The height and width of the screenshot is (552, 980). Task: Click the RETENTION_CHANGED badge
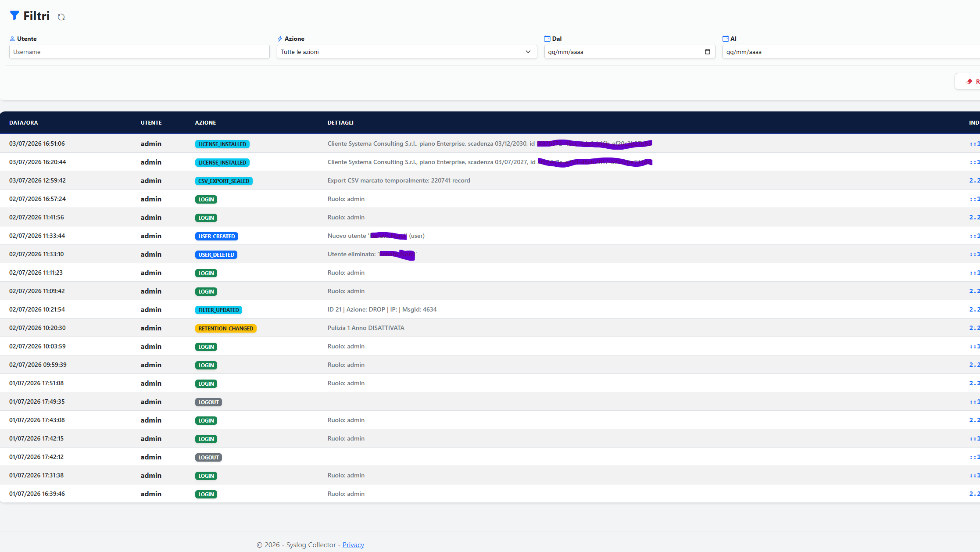coord(226,328)
